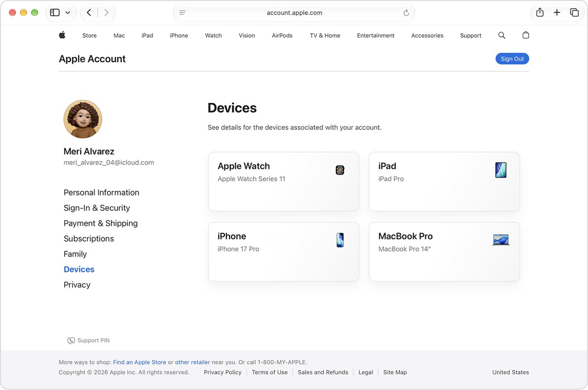Open a new tab with plus icon

pyautogui.click(x=557, y=13)
